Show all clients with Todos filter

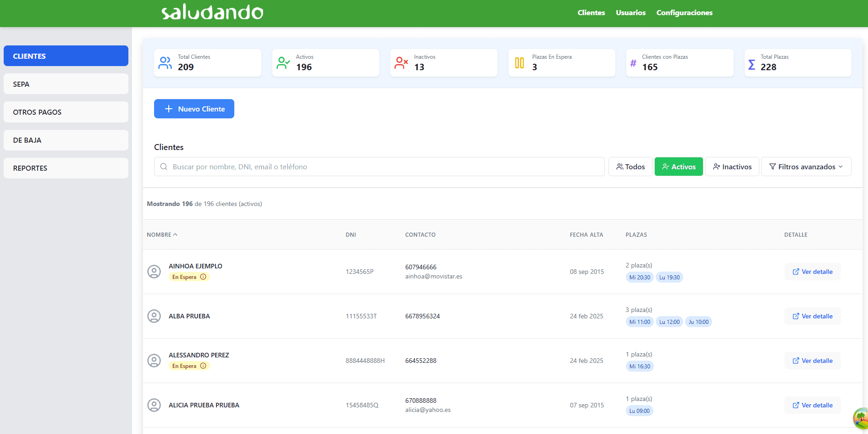click(630, 167)
